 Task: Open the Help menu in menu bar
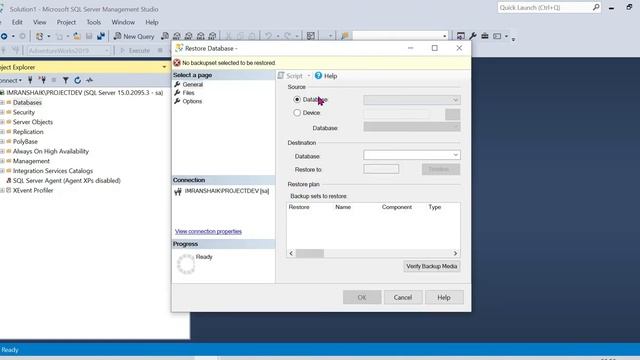pyautogui.click(x=152, y=22)
